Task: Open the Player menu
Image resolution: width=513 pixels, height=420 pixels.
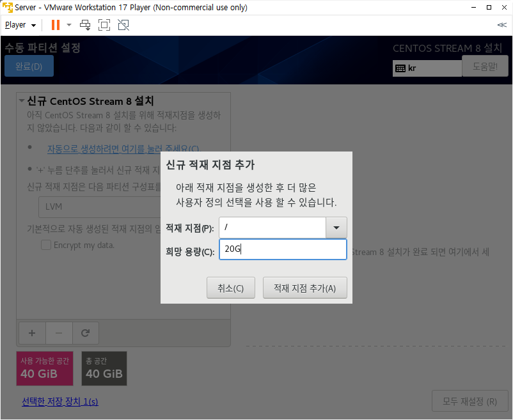Action: click(x=20, y=25)
